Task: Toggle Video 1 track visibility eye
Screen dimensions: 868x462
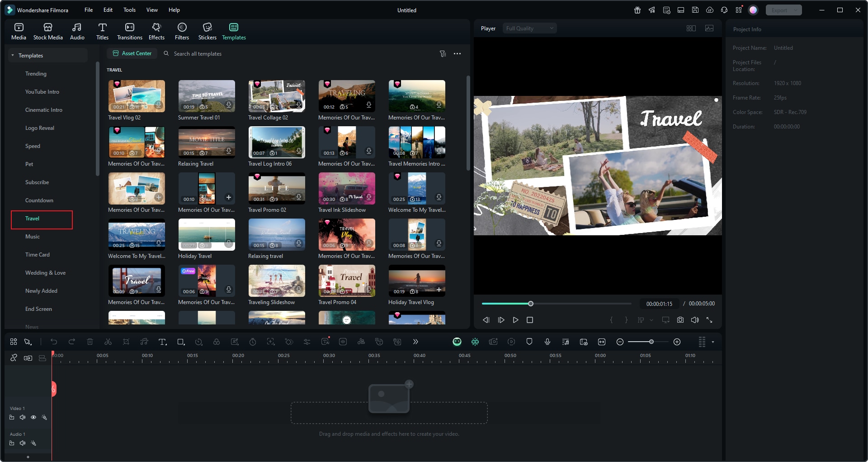Action: (33, 418)
